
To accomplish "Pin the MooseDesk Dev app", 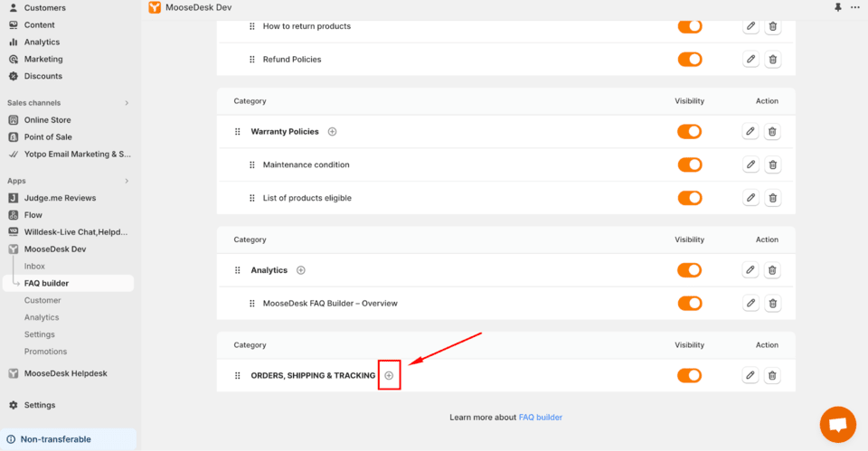I will pyautogui.click(x=837, y=7).
